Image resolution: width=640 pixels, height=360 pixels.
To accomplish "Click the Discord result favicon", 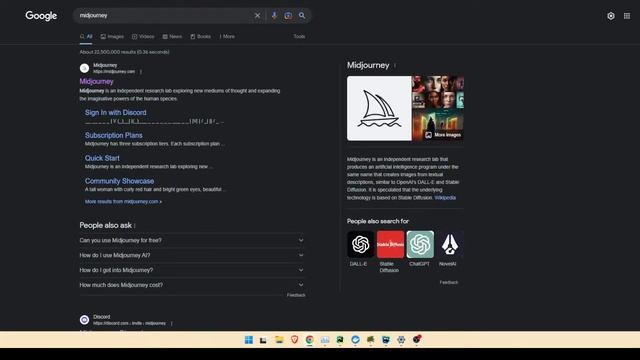I will [x=84, y=320].
